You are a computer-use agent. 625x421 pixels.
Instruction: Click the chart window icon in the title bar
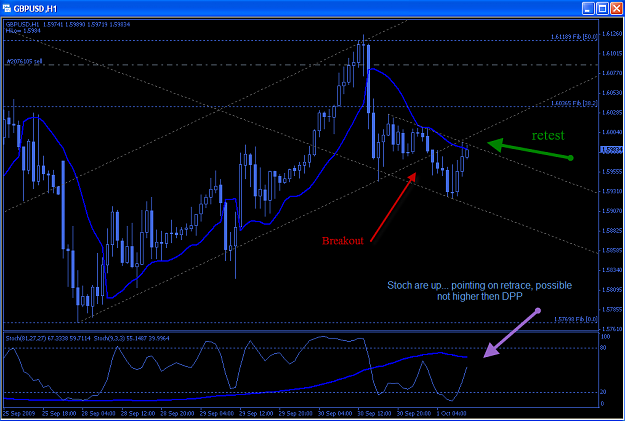tap(7, 8)
